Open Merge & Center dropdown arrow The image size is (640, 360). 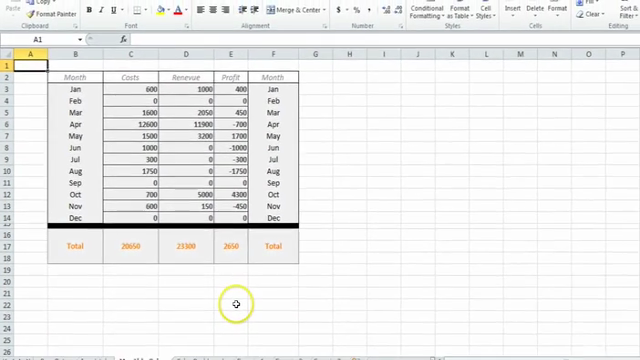(x=324, y=10)
